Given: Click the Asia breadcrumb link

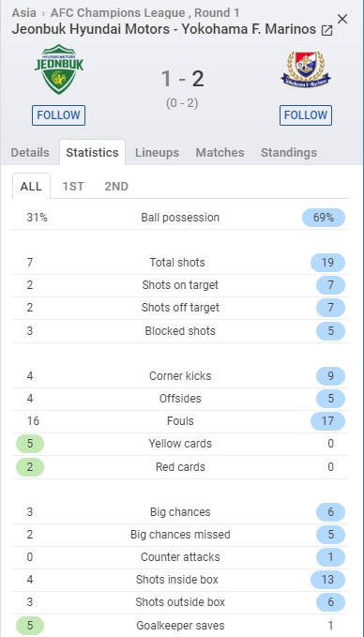Looking at the screenshot, I should tap(24, 13).
